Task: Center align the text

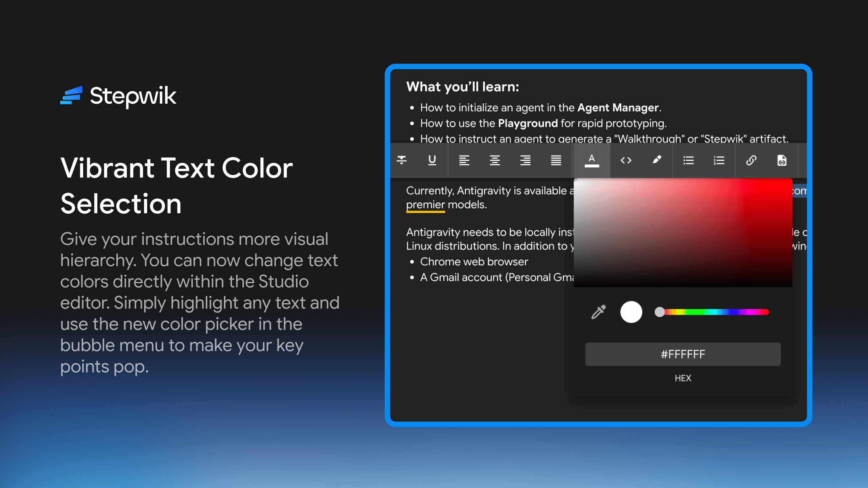Action: pyautogui.click(x=495, y=160)
